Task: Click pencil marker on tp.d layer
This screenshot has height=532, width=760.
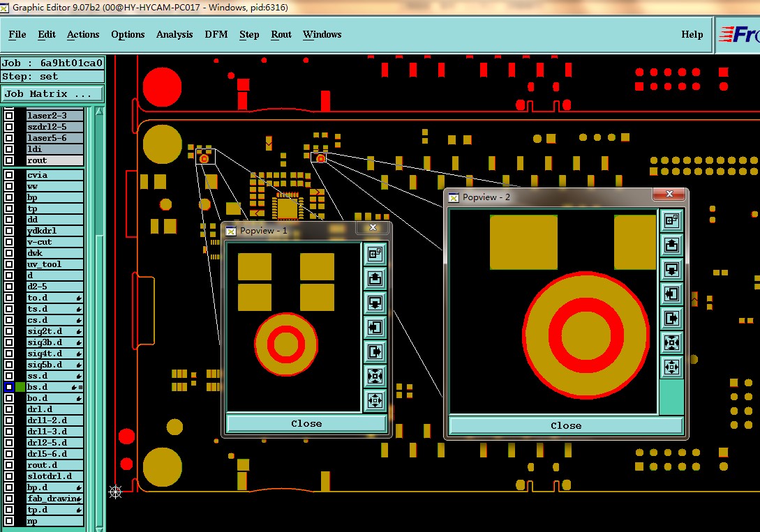Action: (x=79, y=510)
